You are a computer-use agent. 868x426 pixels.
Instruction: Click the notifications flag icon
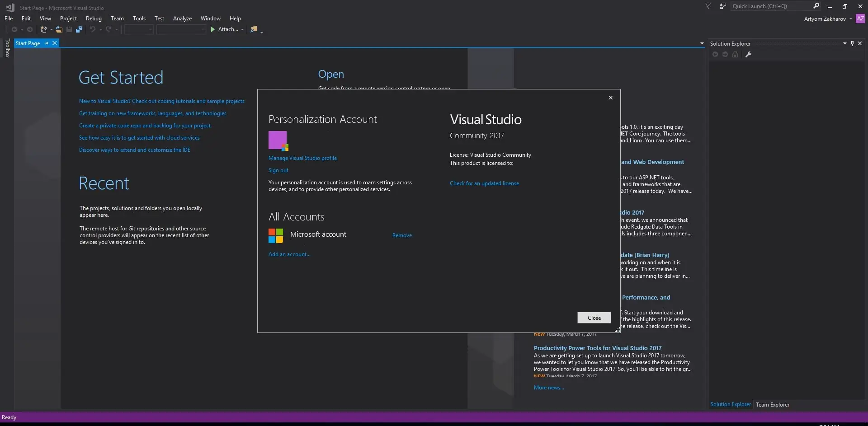click(708, 6)
